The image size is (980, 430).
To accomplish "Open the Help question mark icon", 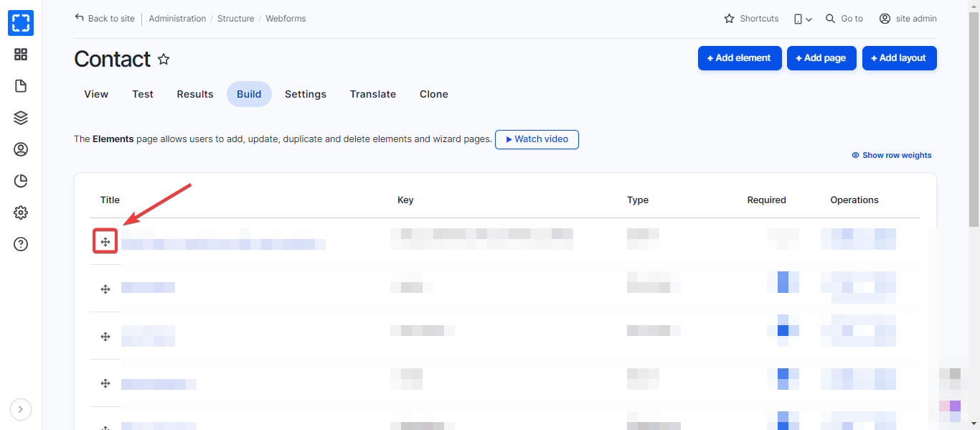I will pyautogui.click(x=21, y=244).
